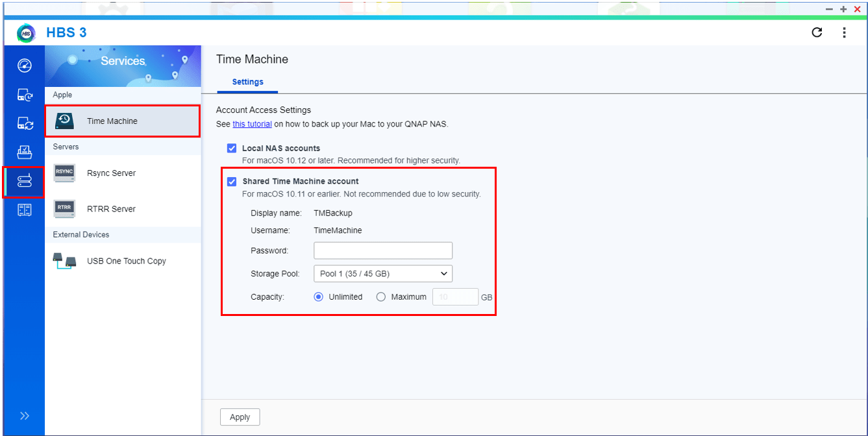Switch to the Settings tab
The width and height of the screenshot is (868, 436).
[x=247, y=82]
